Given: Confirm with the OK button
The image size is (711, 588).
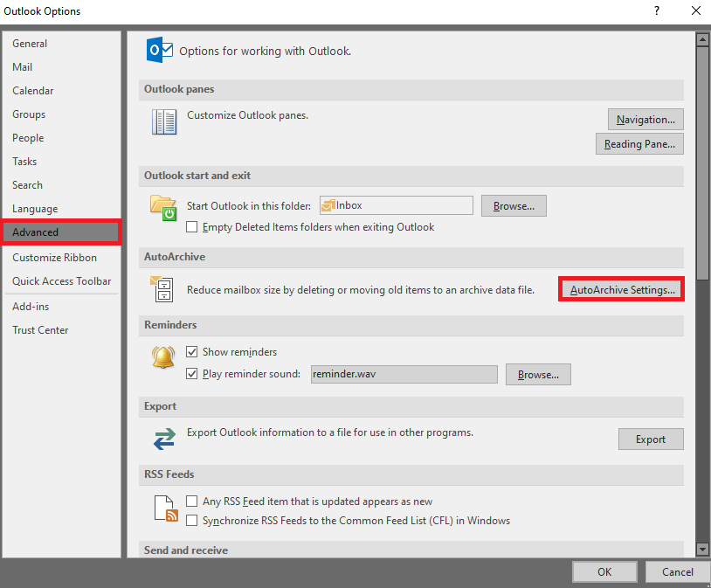Looking at the screenshot, I should (604, 571).
